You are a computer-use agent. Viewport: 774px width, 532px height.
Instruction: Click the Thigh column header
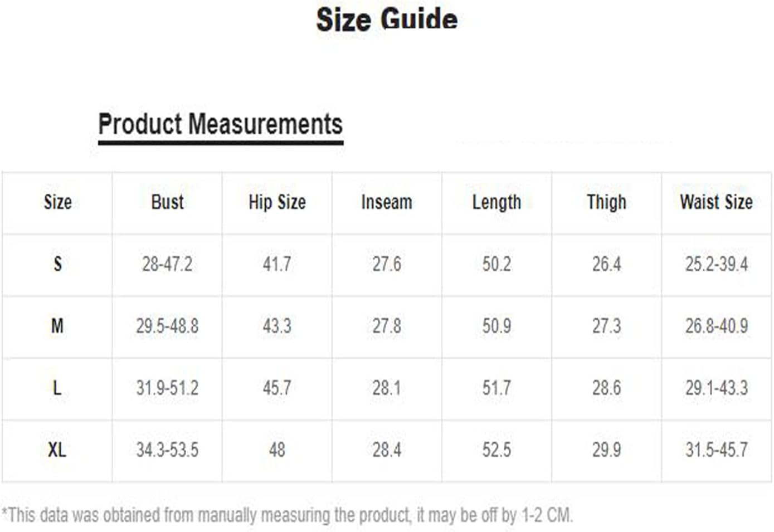(606, 202)
